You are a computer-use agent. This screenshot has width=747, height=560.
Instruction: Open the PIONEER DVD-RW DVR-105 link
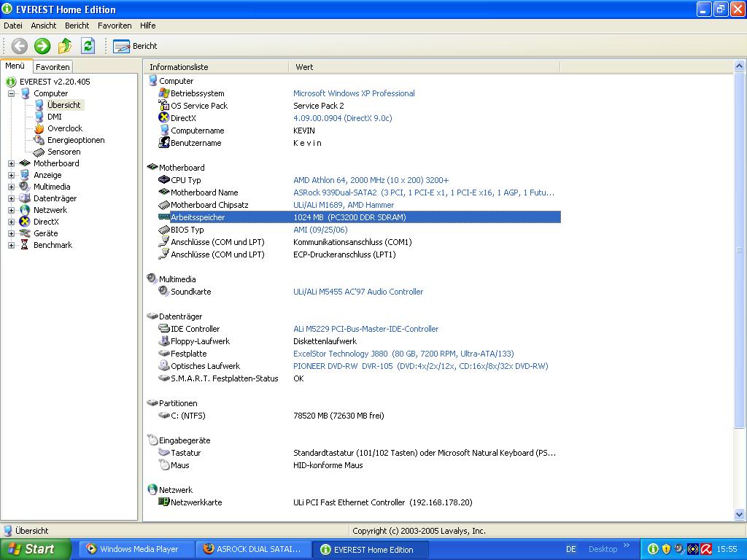[x=421, y=366]
